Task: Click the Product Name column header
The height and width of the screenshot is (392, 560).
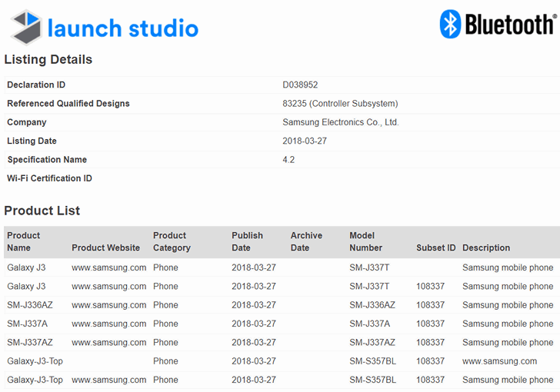Action: pos(24,241)
